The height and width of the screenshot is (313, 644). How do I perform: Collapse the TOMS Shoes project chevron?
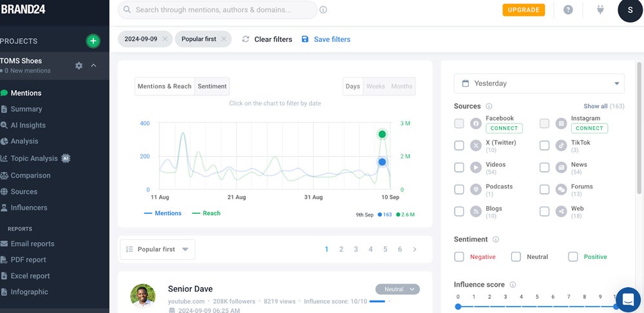[x=93, y=65]
